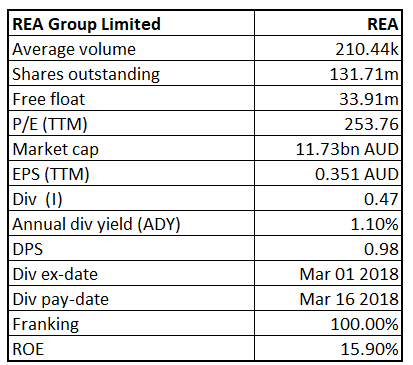Image resolution: width=413 pixels, height=365 pixels.
Task: Select the Market cap label cell
Action: pyautogui.click(x=131, y=148)
